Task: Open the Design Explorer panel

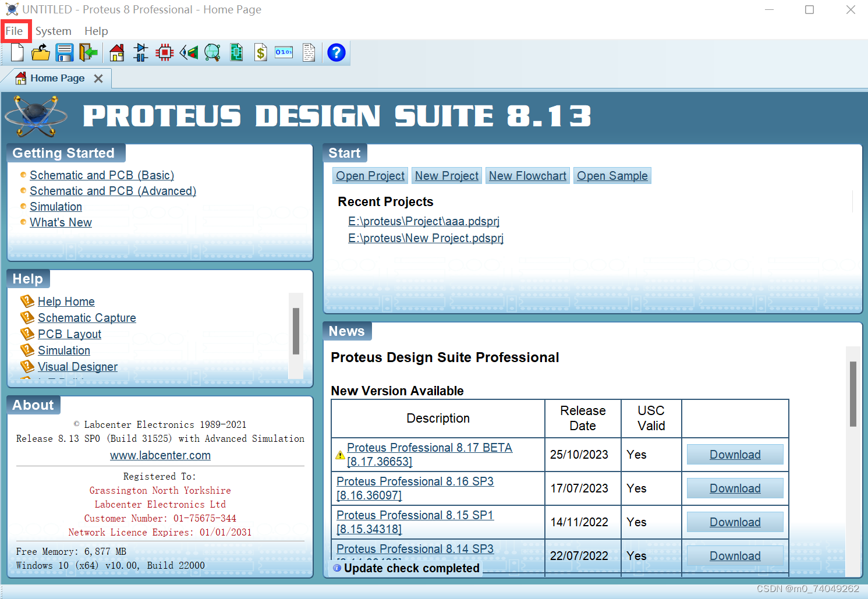Action: click(236, 52)
